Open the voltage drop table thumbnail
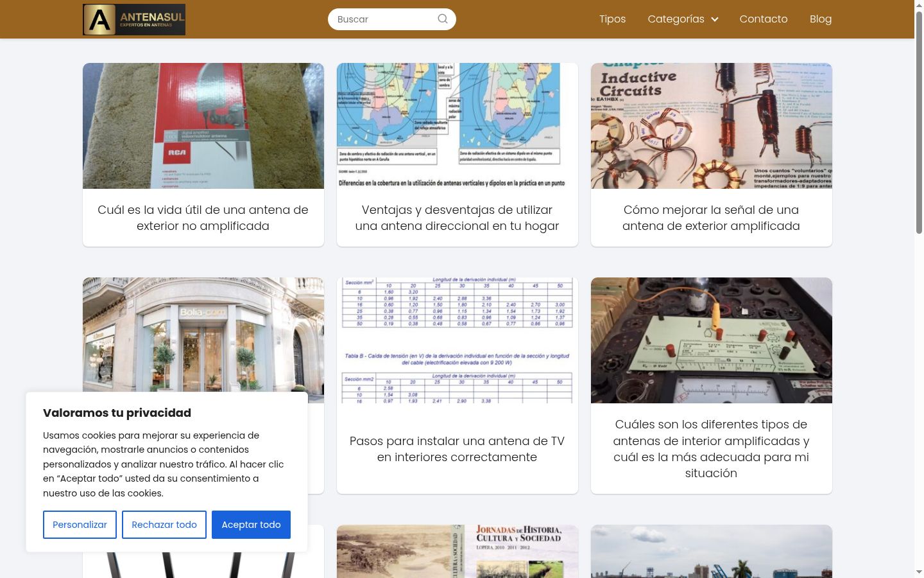Image resolution: width=924 pixels, height=578 pixels. tap(458, 340)
